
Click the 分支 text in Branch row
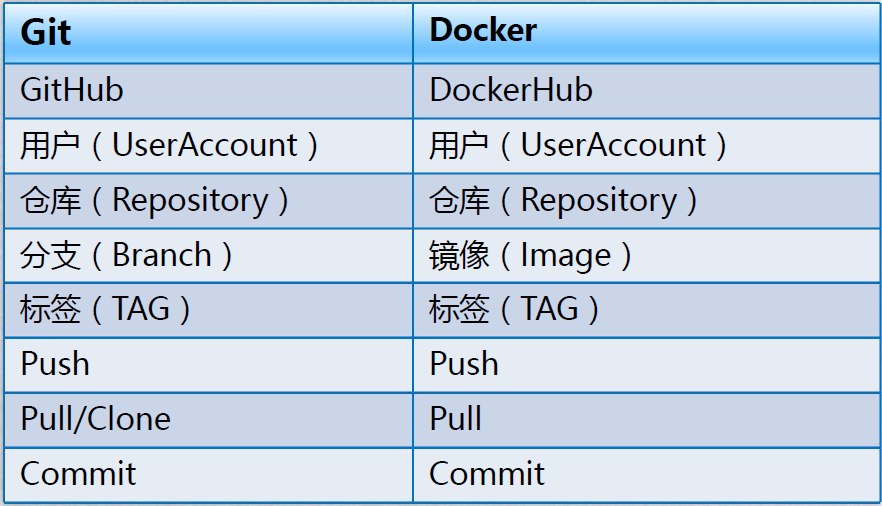point(49,256)
